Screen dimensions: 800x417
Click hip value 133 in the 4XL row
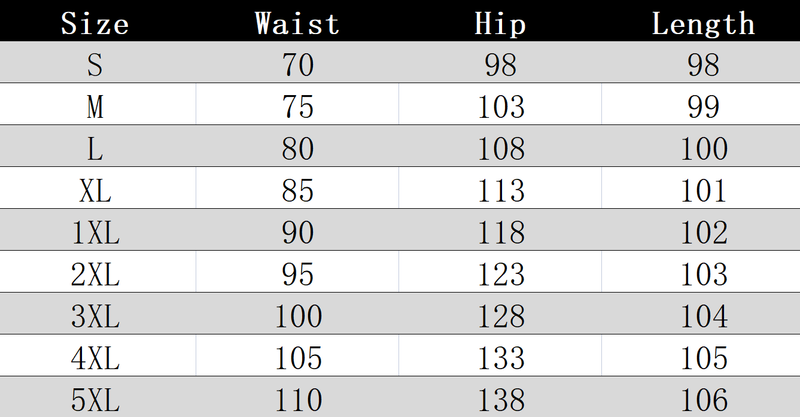[500, 356]
